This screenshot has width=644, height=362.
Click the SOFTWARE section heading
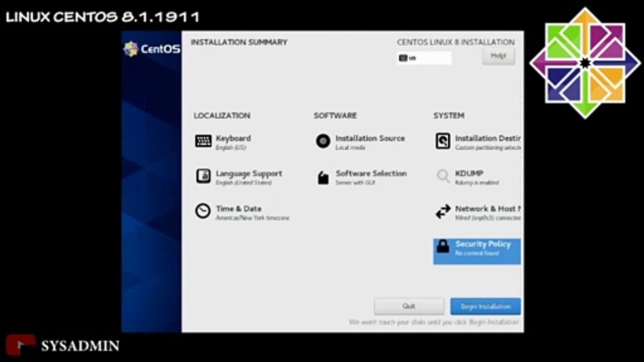[x=335, y=116]
